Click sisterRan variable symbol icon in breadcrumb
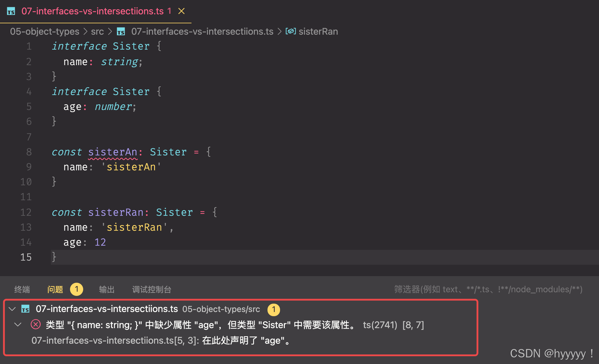The image size is (599, 364). click(x=291, y=31)
